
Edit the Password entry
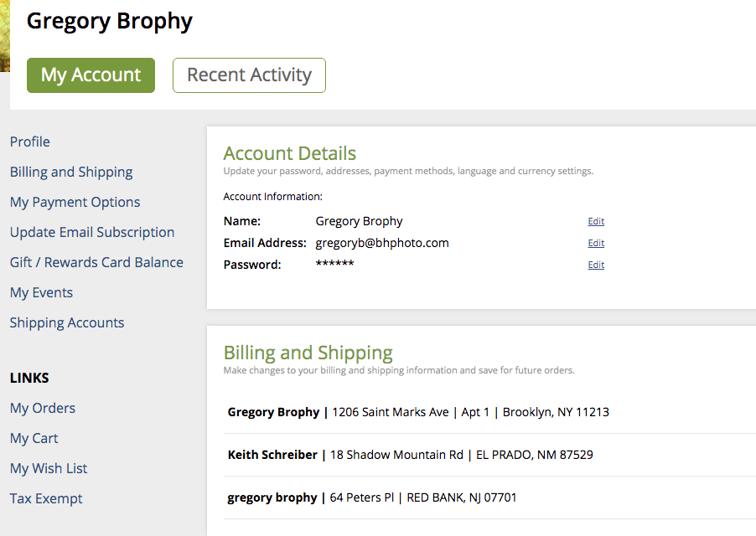pos(596,265)
